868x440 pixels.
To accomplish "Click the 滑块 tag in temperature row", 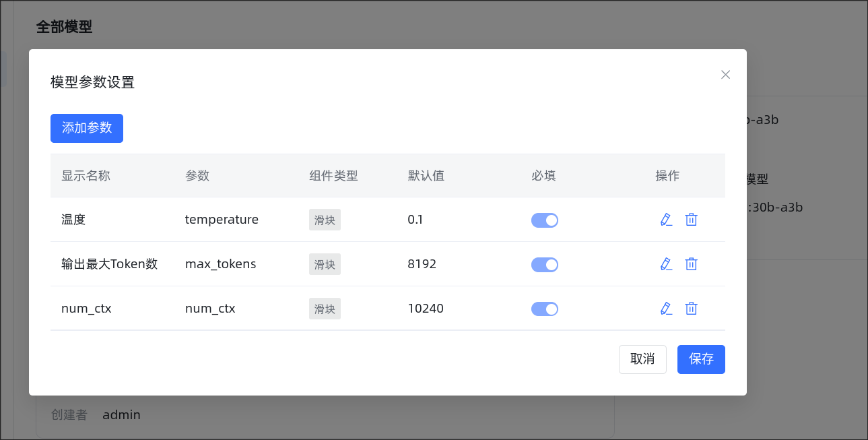I will (x=325, y=220).
